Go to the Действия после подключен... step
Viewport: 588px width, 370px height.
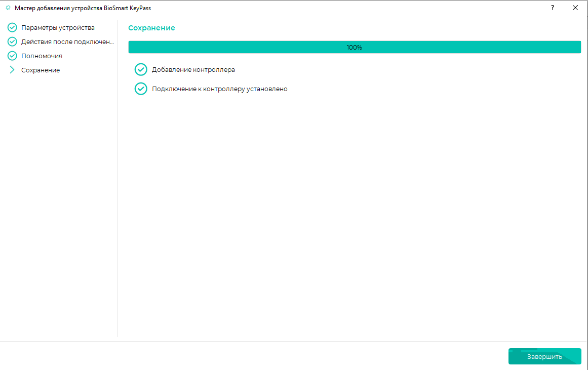(67, 42)
